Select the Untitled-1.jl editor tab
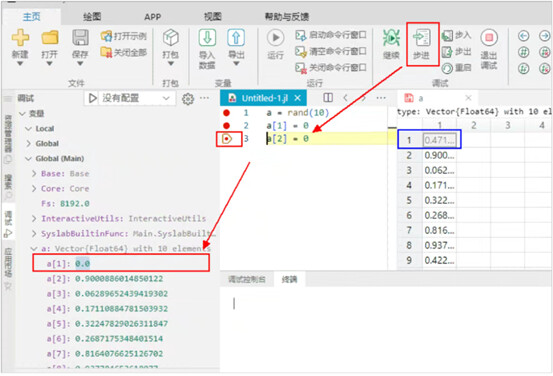Image resolution: width=553 pixels, height=376 pixels. point(263,98)
